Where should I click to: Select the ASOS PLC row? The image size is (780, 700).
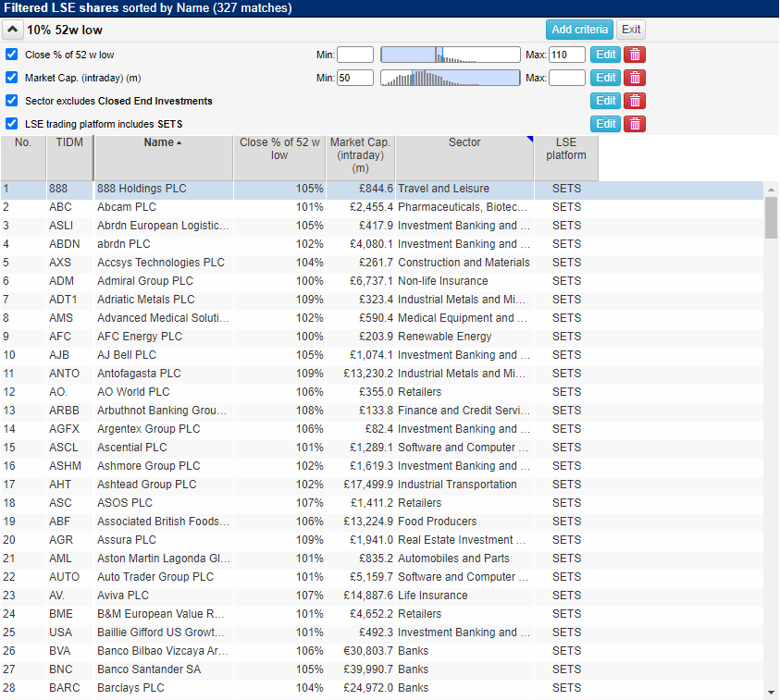[382, 503]
